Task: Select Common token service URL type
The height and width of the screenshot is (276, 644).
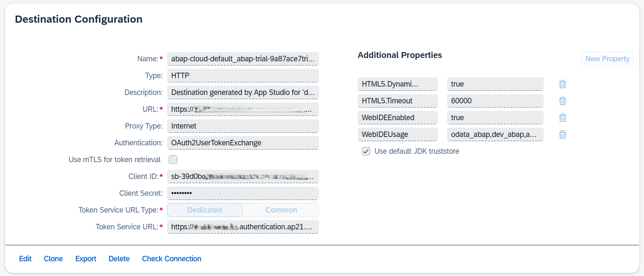Action: coord(281,210)
